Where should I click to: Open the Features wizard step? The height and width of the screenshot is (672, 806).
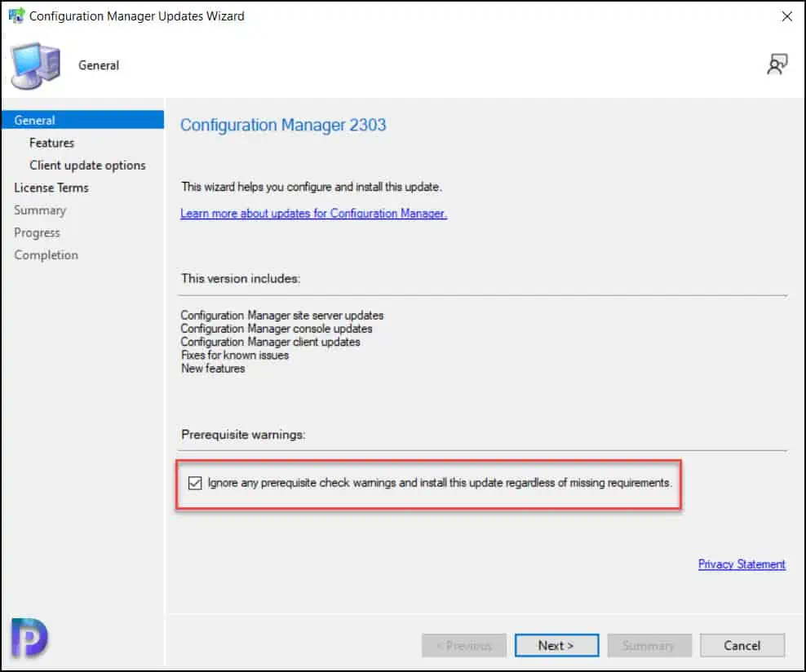(x=52, y=143)
